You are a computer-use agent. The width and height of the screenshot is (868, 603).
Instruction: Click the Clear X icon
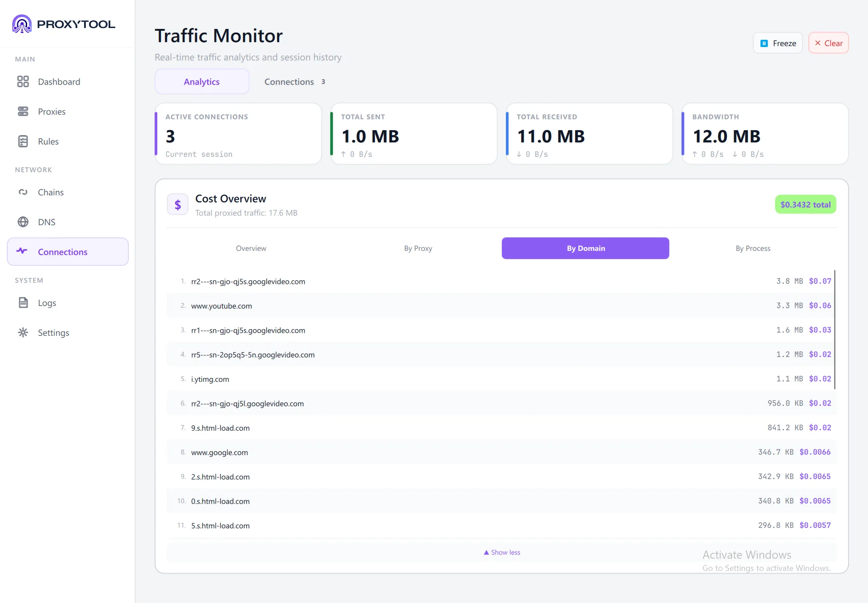coord(817,43)
